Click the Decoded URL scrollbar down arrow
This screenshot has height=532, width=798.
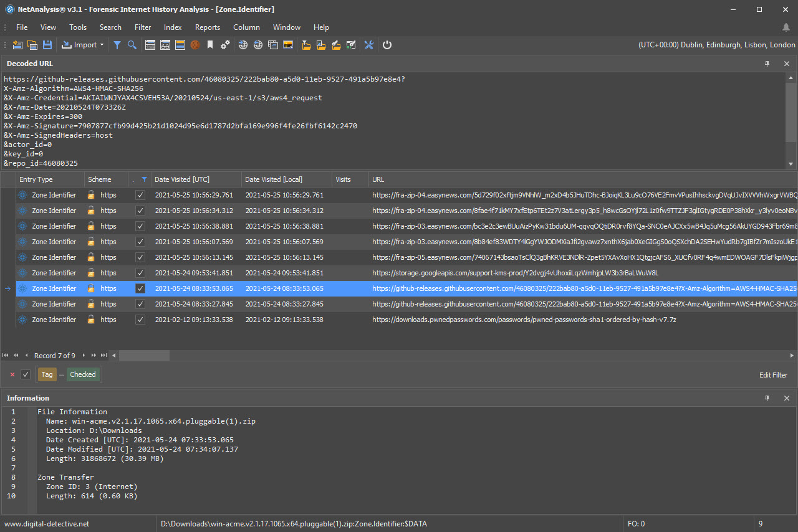tap(791, 164)
